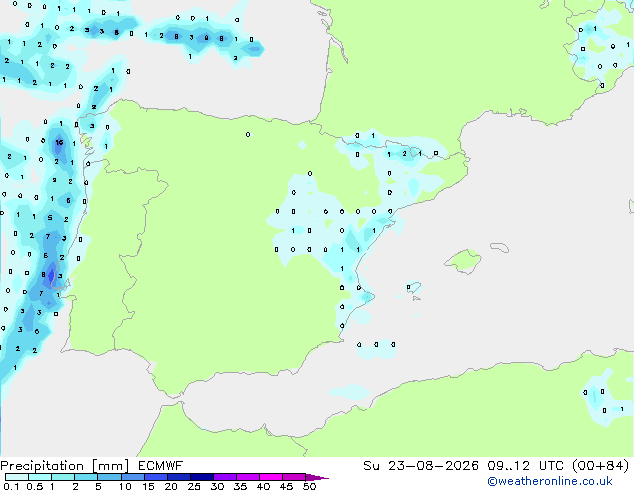The width and height of the screenshot is (634, 490).
Task: Click the '(00+84)' forecast offset text
Action: [601, 466]
